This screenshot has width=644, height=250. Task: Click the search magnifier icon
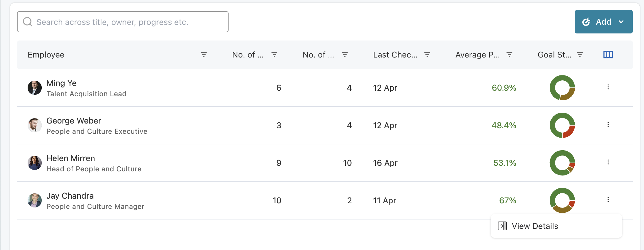click(x=28, y=22)
